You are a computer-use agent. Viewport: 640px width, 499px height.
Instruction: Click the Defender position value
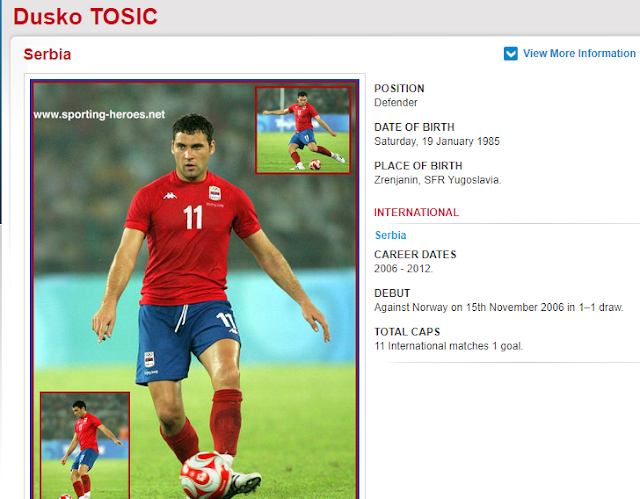[396, 102]
